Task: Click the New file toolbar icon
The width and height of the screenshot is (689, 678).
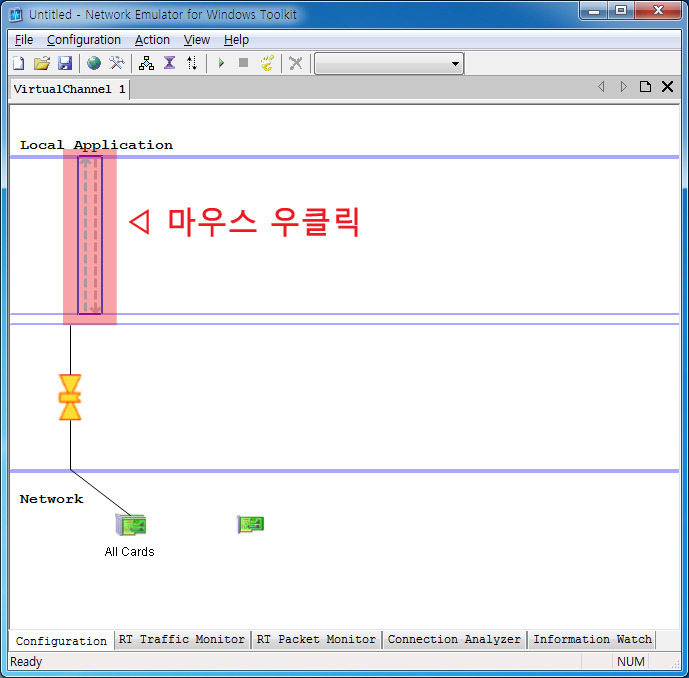Action: click(18, 63)
